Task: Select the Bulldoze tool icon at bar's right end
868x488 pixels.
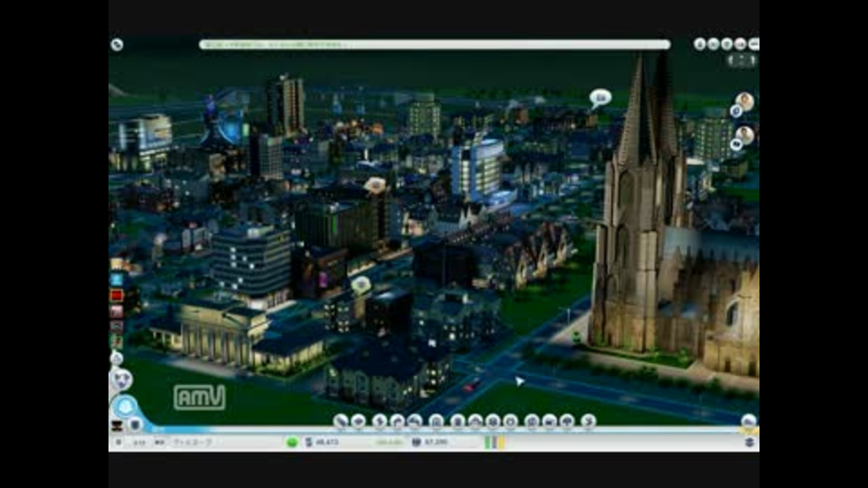Action: (749, 422)
